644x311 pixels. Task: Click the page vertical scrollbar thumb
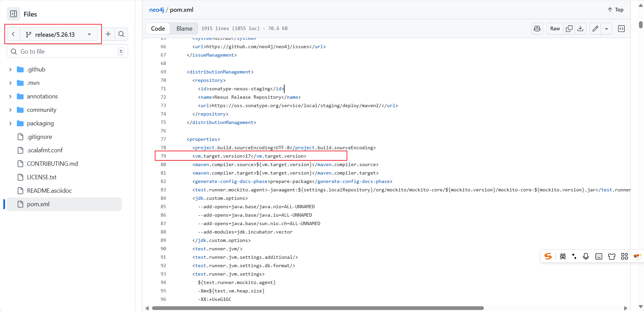641,25
